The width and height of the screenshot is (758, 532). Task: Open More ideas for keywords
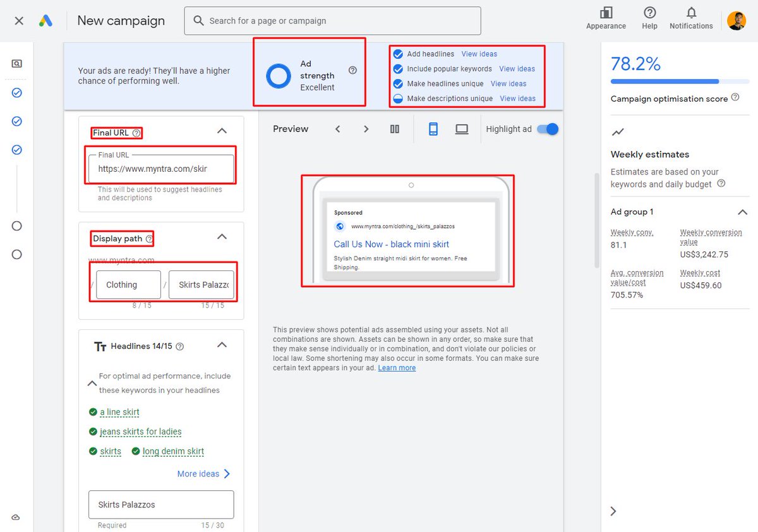[204, 474]
